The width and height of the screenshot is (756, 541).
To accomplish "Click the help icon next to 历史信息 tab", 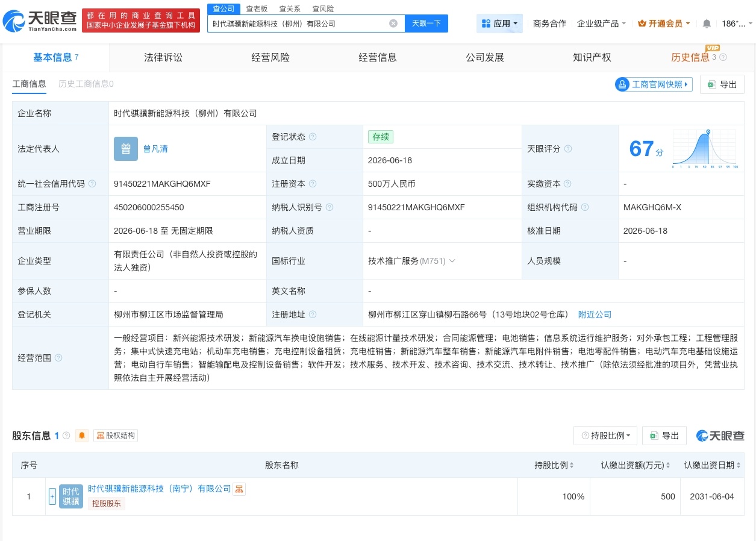I will (x=723, y=57).
